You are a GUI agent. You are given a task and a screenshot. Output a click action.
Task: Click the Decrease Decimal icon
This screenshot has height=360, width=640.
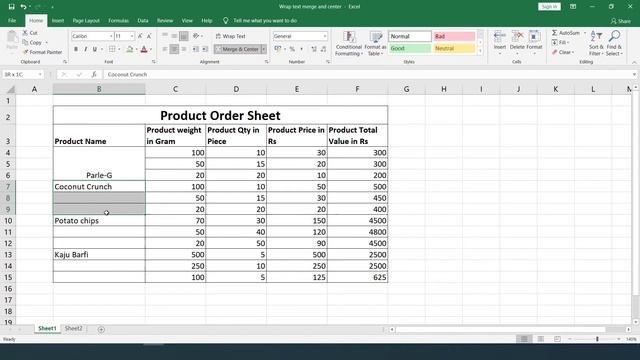324,49
